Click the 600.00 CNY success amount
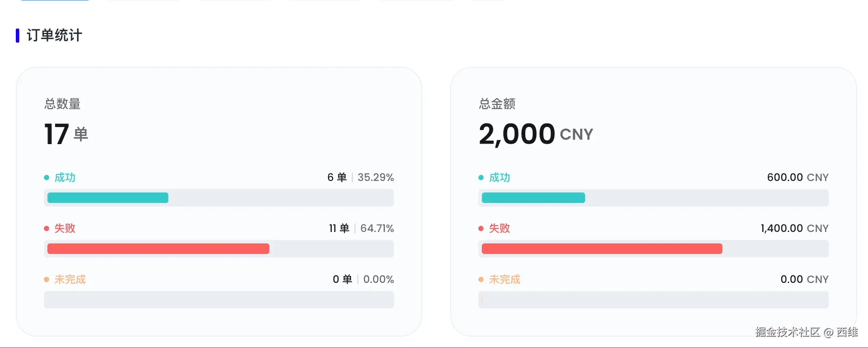The width and height of the screenshot is (868, 348). click(797, 178)
